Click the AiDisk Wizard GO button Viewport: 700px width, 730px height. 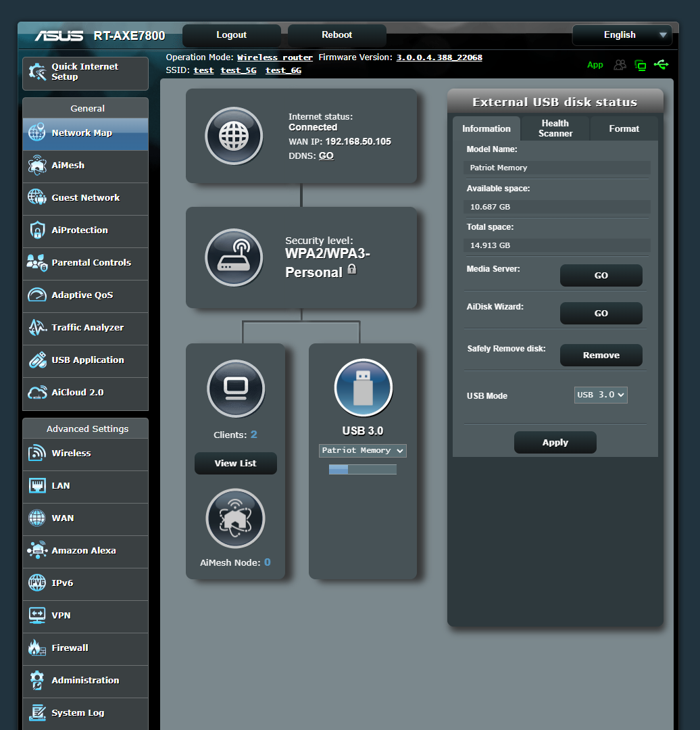click(601, 314)
